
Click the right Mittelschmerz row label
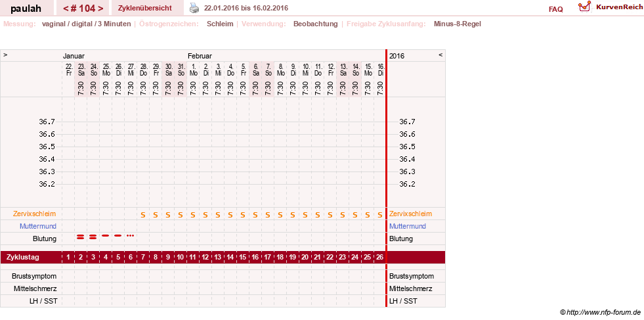coord(411,288)
